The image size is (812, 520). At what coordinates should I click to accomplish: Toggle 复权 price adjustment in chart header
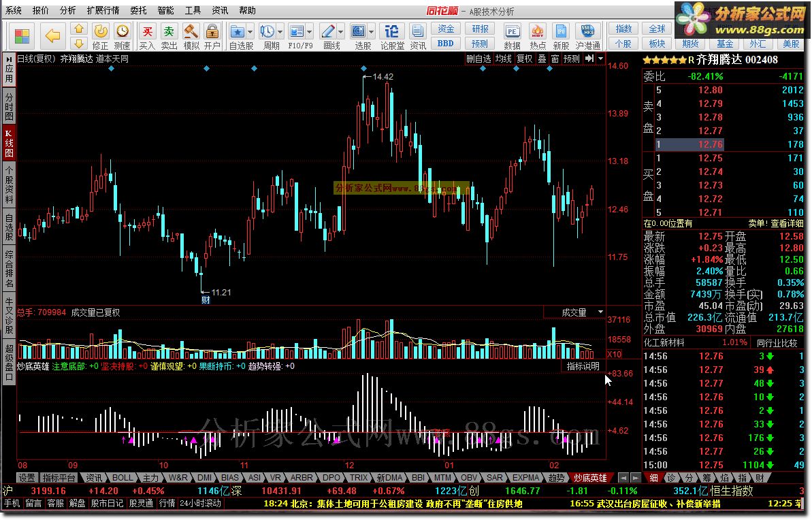pos(525,59)
